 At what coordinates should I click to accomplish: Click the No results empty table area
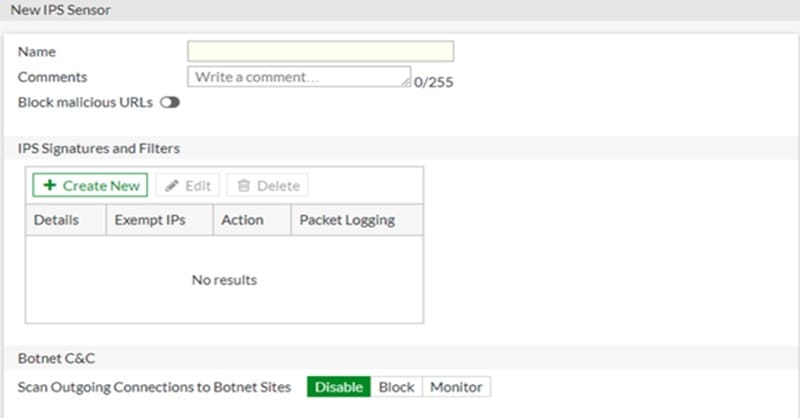[224, 280]
